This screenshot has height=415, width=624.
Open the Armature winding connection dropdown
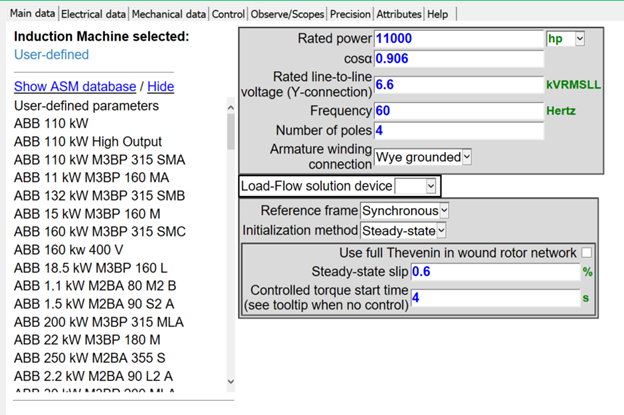tap(423, 157)
